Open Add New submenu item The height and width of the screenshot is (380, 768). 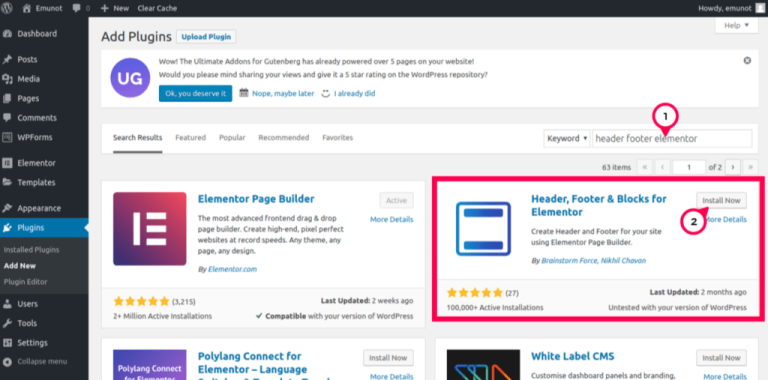20,266
